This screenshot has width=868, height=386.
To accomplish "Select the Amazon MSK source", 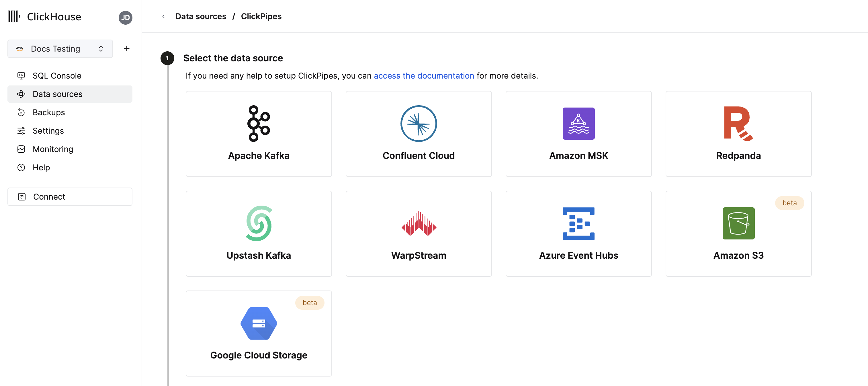I will pos(578,134).
